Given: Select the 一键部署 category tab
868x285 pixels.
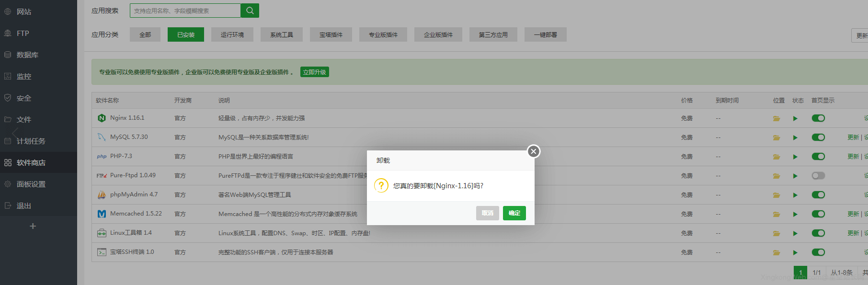Looking at the screenshot, I should click(x=546, y=34).
